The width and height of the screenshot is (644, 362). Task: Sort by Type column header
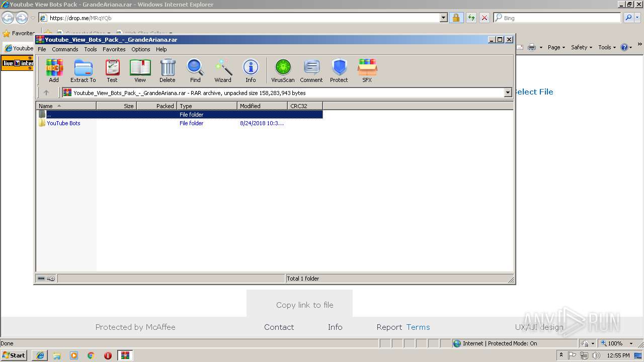pos(207,106)
